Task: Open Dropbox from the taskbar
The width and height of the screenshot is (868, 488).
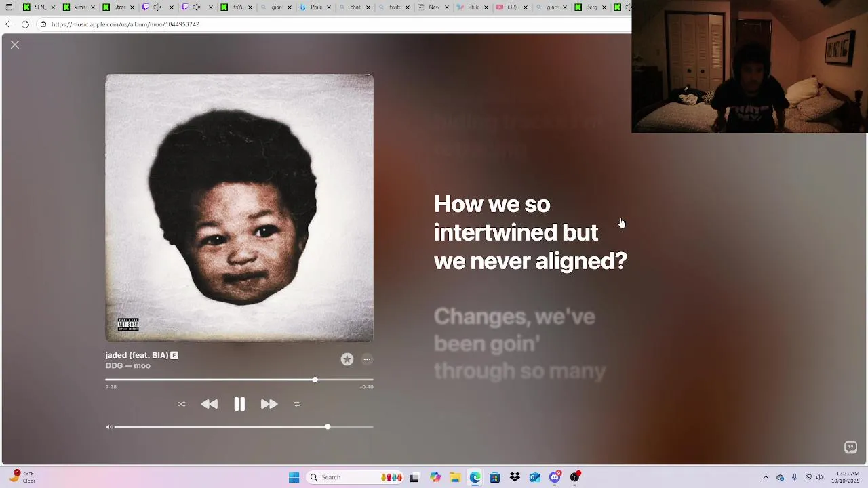Action: [x=515, y=477]
